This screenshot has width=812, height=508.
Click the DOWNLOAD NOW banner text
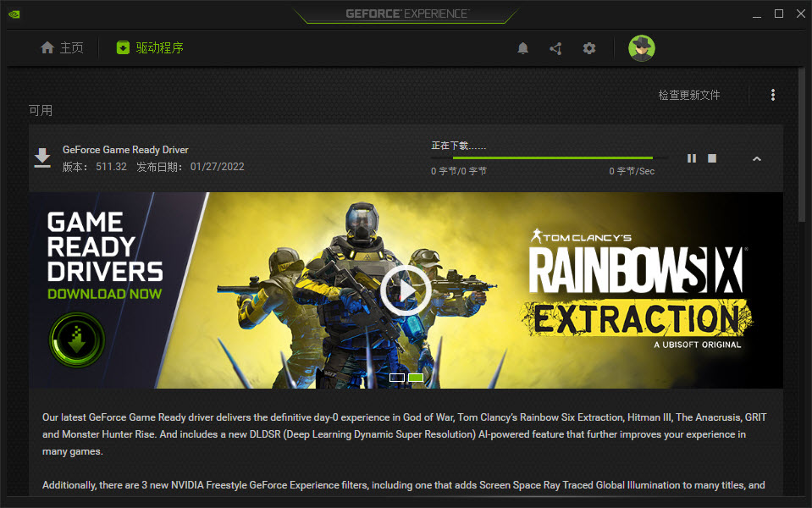click(x=105, y=294)
